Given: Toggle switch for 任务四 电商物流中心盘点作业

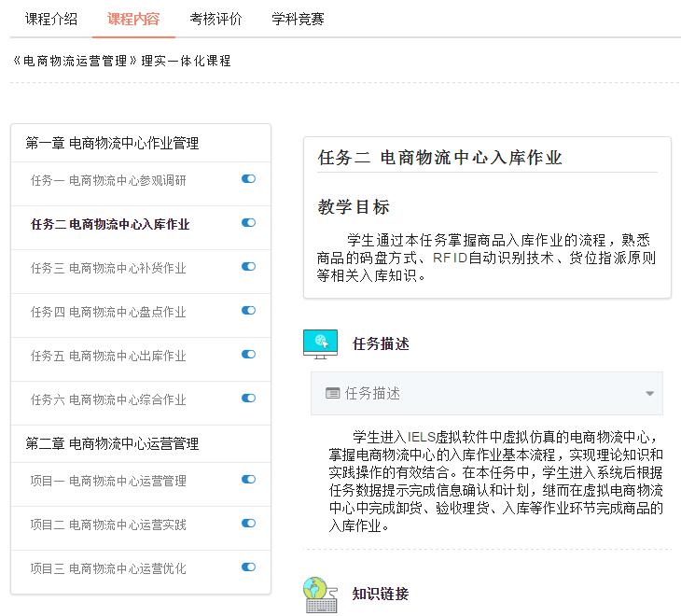Looking at the screenshot, I should tap(248, 311).
